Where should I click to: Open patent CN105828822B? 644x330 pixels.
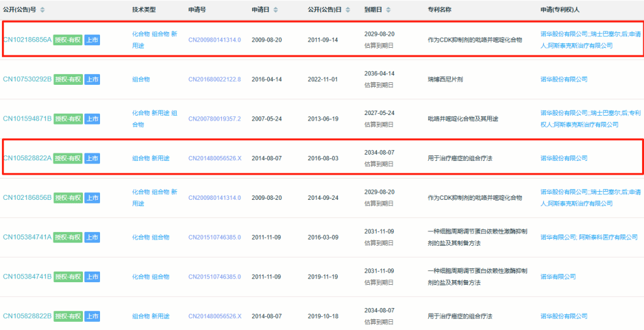(x=27, y=316)
